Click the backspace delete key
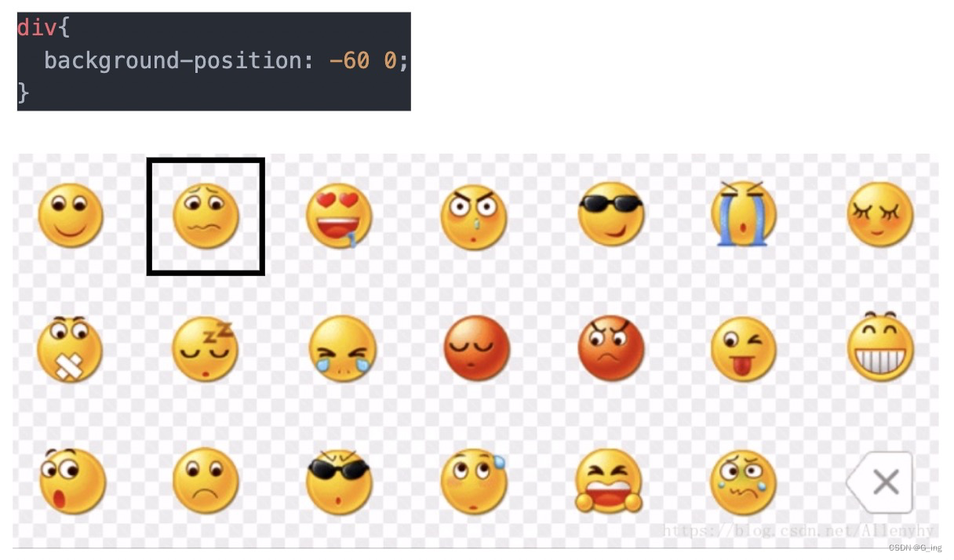 tap(879, 482)
